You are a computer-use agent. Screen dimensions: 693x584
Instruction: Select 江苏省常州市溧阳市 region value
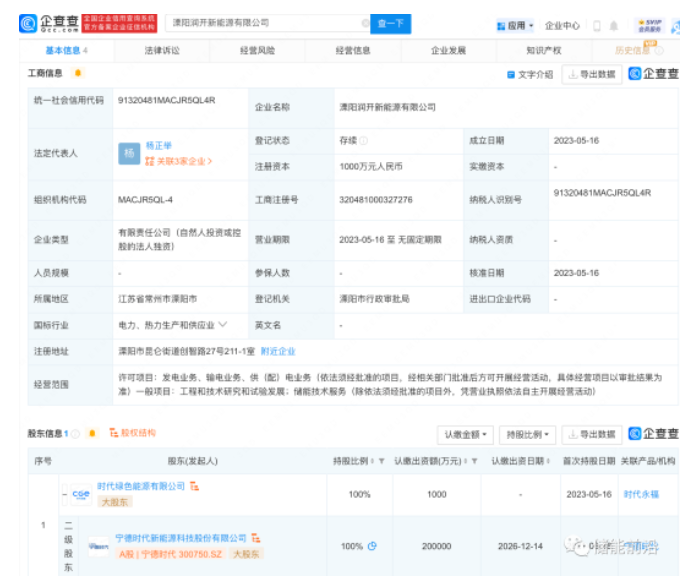pos(157,299)
